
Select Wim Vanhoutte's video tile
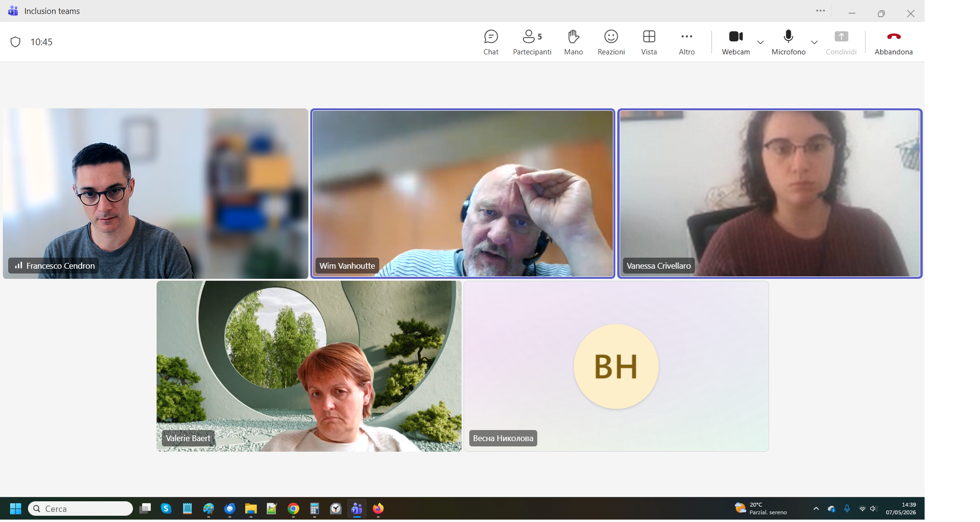click(x=463, y=194)
